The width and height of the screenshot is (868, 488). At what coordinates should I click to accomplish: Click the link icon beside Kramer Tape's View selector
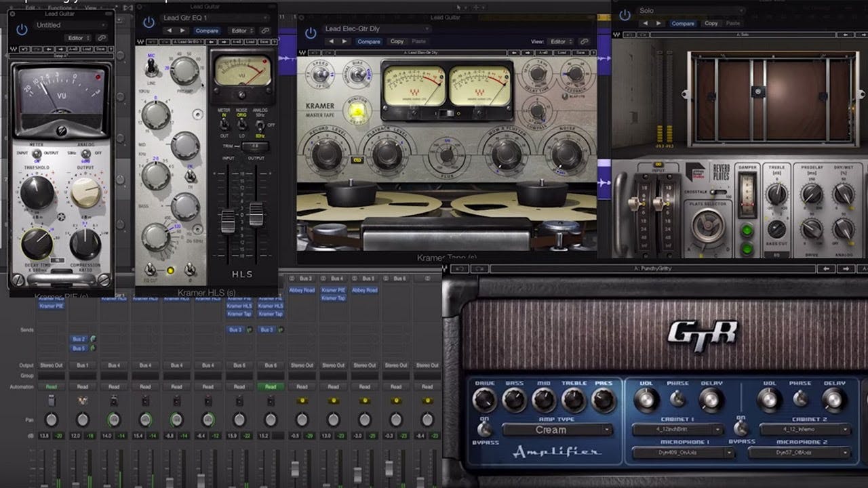tap(584, 41)
